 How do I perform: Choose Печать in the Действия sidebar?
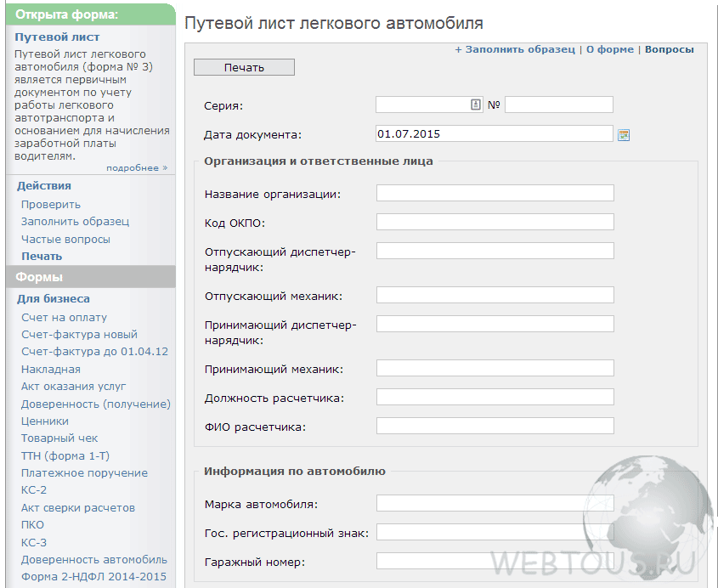point(42,257)
